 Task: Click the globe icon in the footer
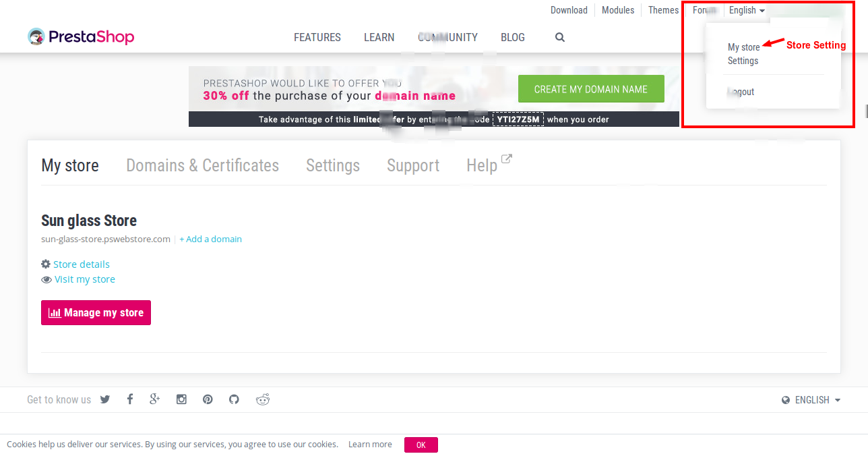click(x=786, y=400)
